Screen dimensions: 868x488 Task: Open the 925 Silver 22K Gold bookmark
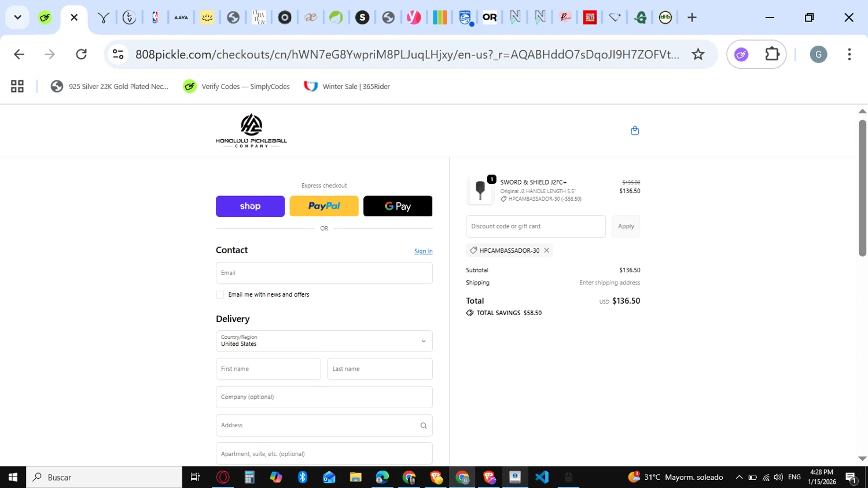(110, 86)
